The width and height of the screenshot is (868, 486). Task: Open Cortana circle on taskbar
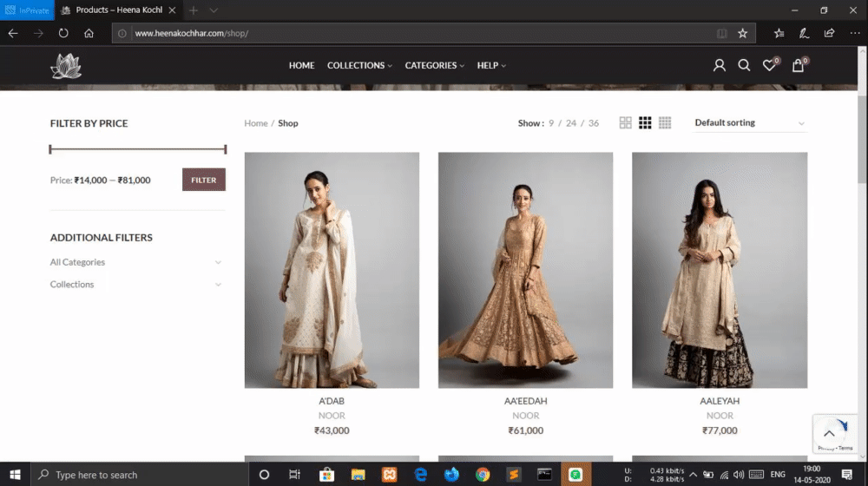[264, 475]
